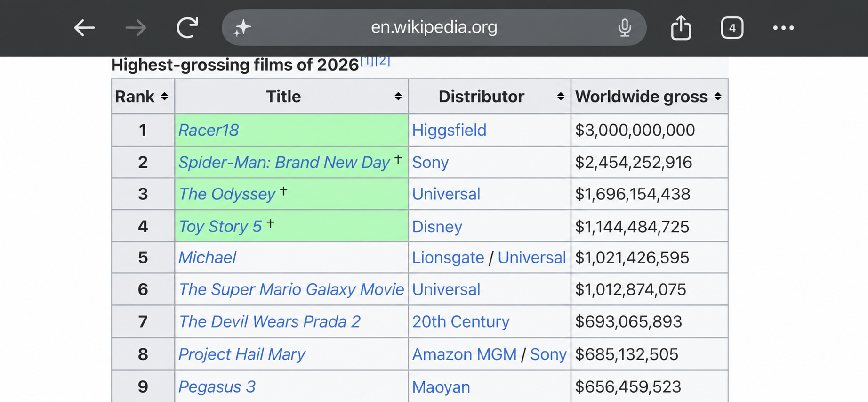This screenshot has width=868, height=402.
Task: Open the Lionsgate distributor link
Action: pyautogui.click(x=448, y=258)
